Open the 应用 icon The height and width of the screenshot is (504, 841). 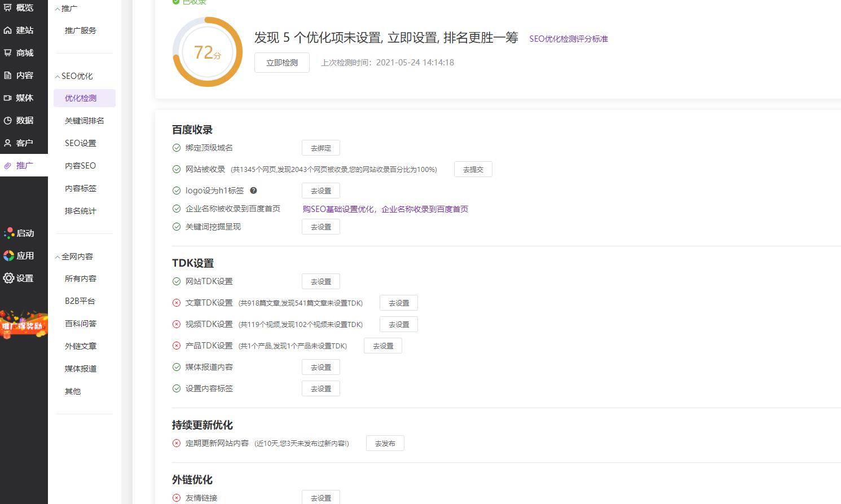8,255
